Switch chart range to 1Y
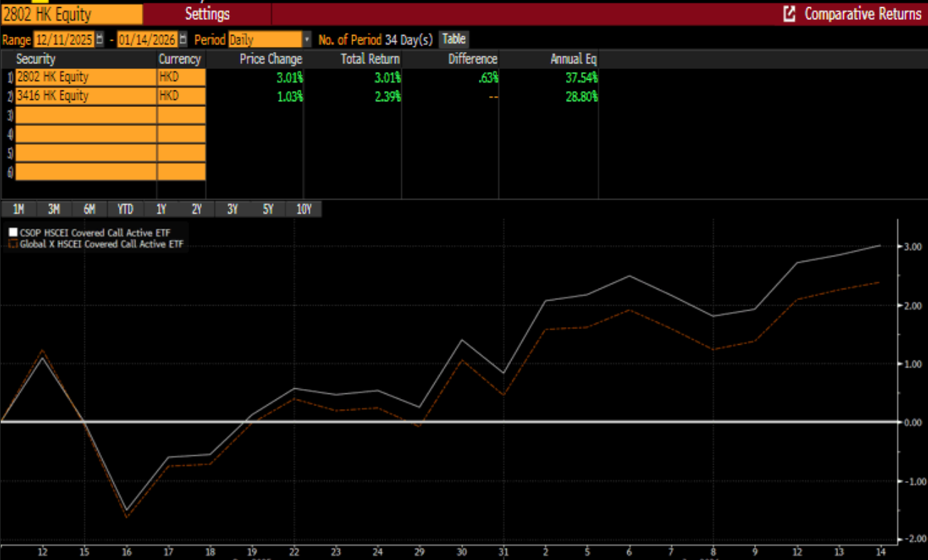This screenshot has width=928, height=560. 161,209
